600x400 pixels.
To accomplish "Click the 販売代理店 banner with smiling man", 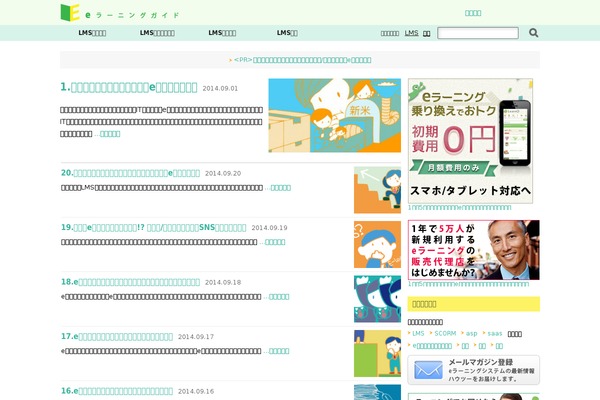I will click(474, 250).
